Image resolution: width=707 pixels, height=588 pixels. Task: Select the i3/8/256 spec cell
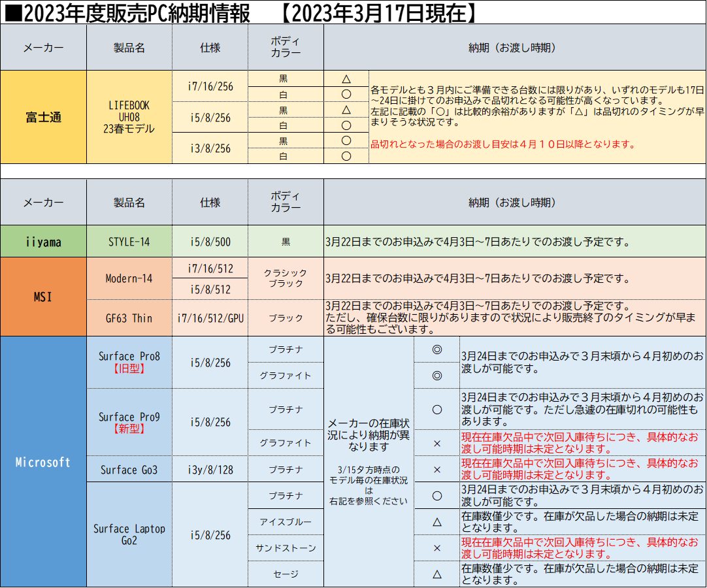(x=210, y=148)
